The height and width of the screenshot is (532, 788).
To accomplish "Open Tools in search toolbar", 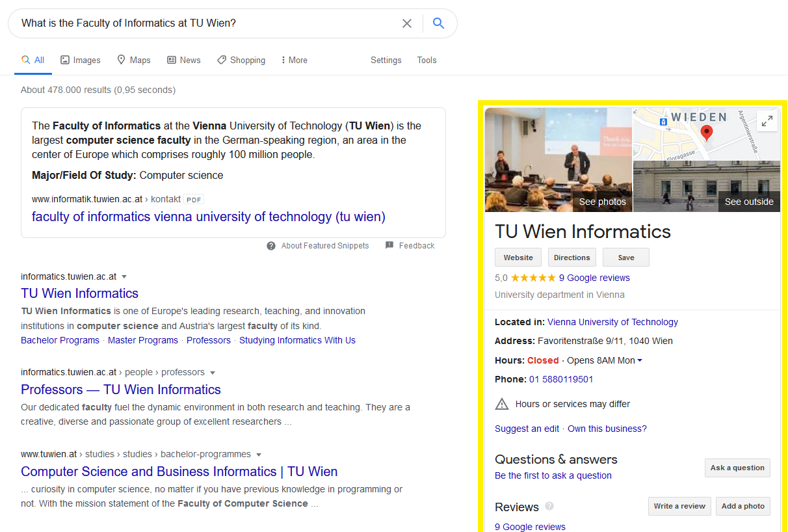I will (427, 60).
